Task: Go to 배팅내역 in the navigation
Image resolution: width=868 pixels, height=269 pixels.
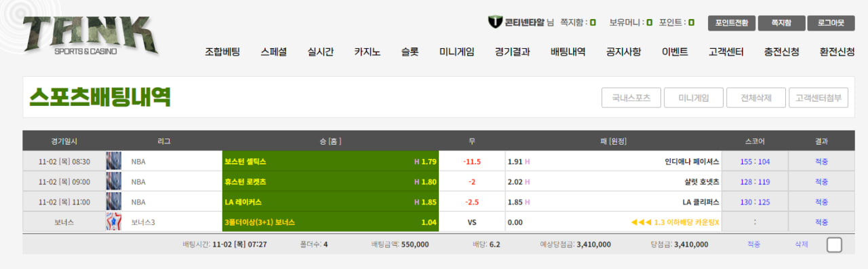Action: [x=568, y=52]
